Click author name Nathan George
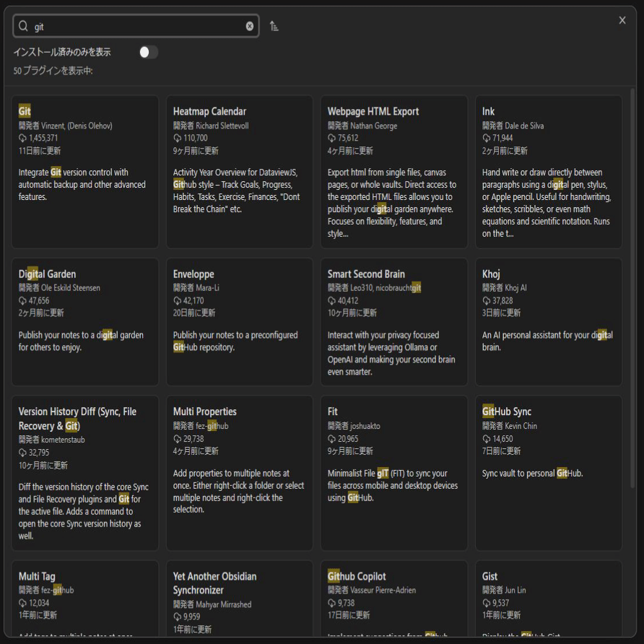The image size is (644, 644). pos(374,126)
